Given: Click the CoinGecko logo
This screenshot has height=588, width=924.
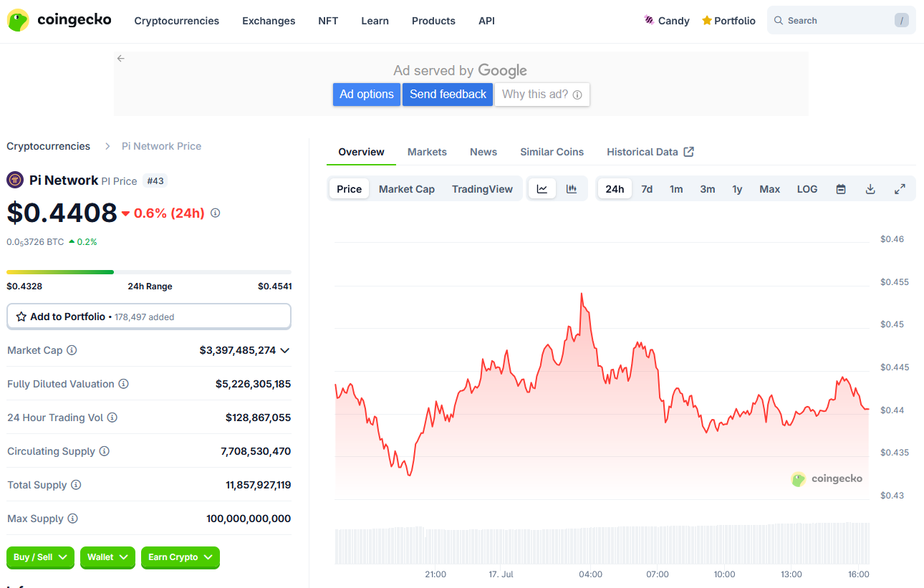Looking at the screenshot, I should pyautogui.click(x=59, y=20).
